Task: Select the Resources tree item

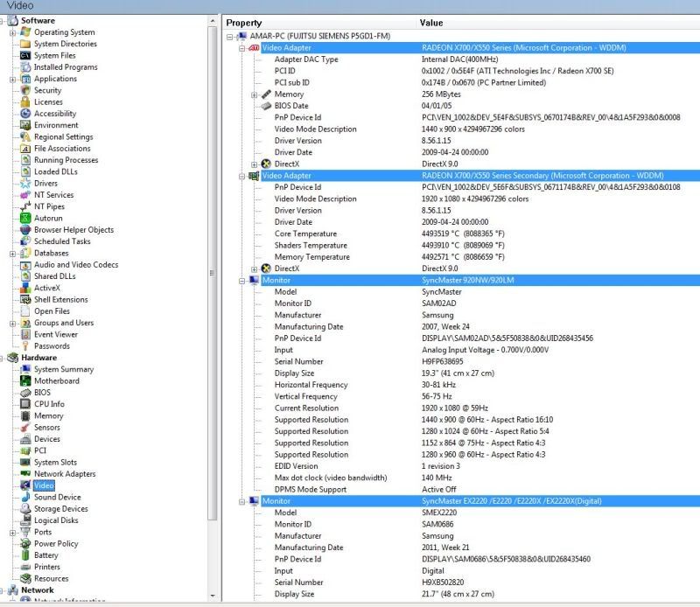Action: click(x=52, y=578)
